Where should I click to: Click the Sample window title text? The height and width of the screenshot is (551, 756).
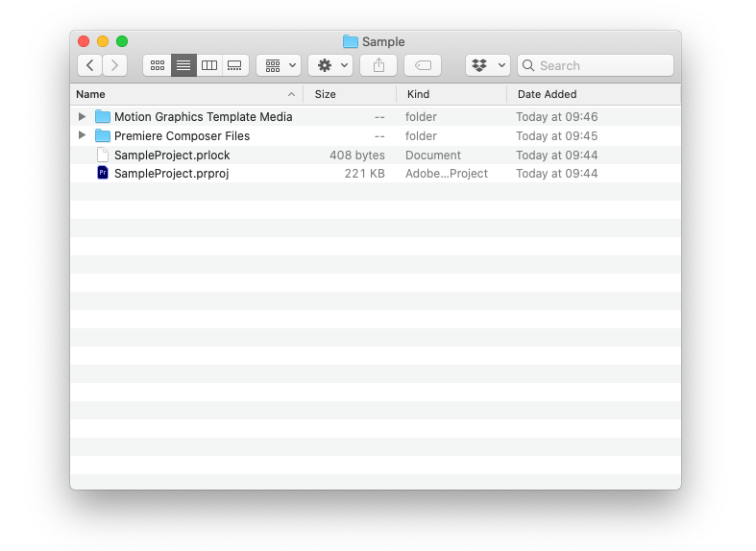coord(383,42)
